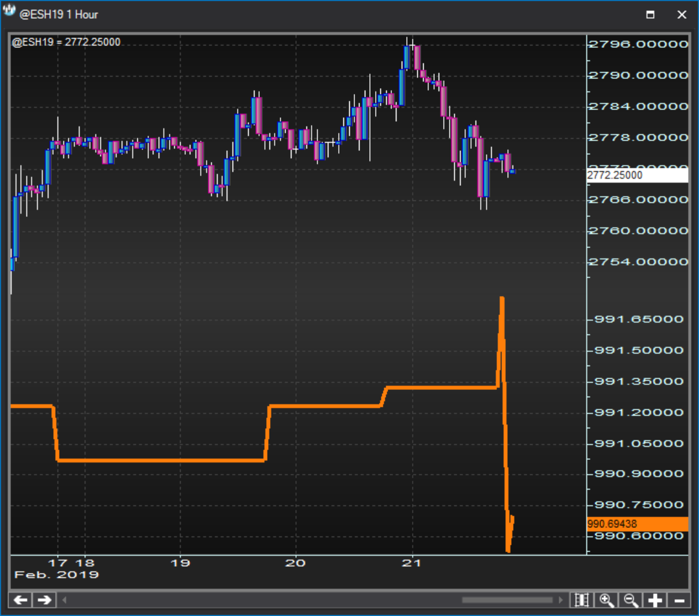Close the @ESH19 1 Hour chart window
Image resolution: width=699 pixels, height=616 pixels.
(x=682, y=15)
